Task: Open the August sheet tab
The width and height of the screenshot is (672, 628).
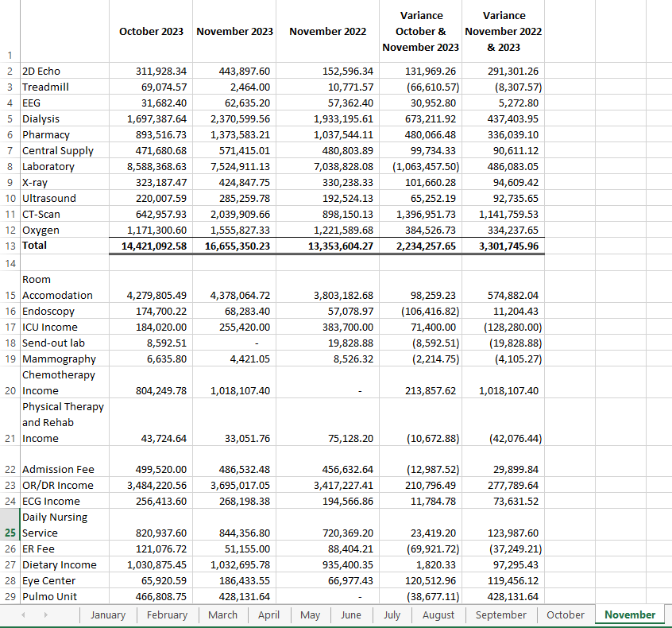Action: [438, 614]
